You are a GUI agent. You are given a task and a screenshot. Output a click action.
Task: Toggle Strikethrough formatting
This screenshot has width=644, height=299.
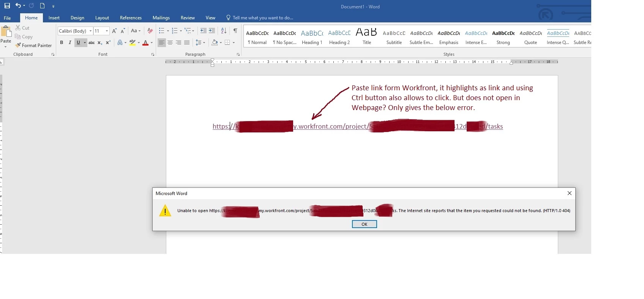click(92, 42)
